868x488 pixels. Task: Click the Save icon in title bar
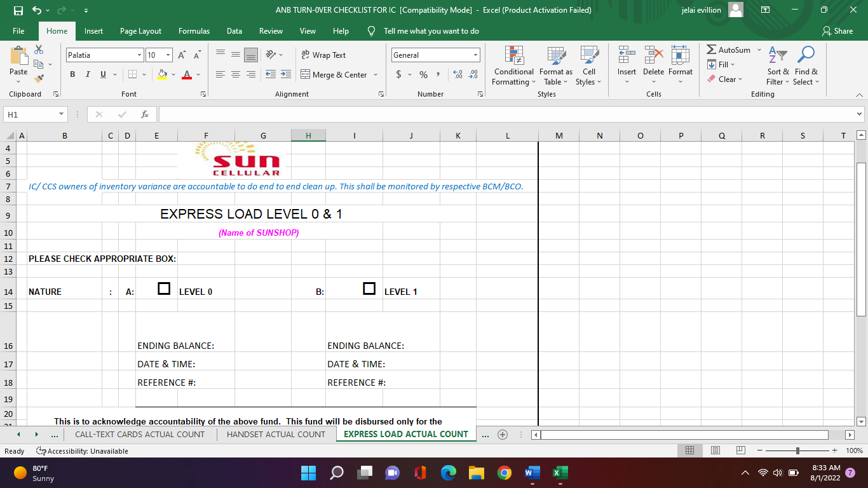pyautogui.click(x=18, y=10)
